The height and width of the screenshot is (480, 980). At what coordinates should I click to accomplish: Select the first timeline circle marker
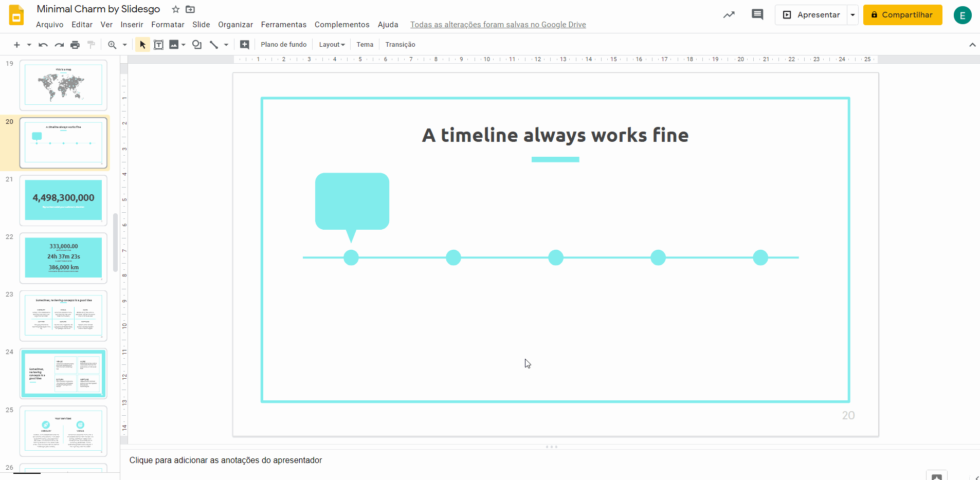click(x=351, y=257)
